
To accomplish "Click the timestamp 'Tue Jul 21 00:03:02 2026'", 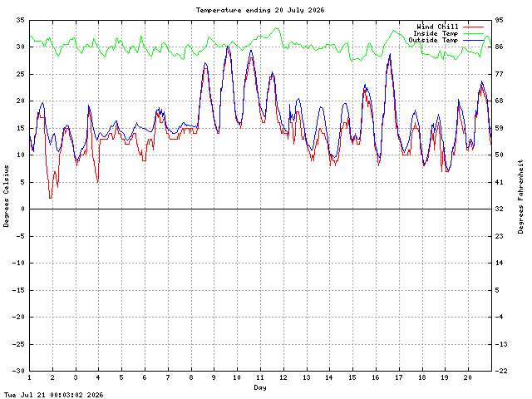I will coord(53,395).
